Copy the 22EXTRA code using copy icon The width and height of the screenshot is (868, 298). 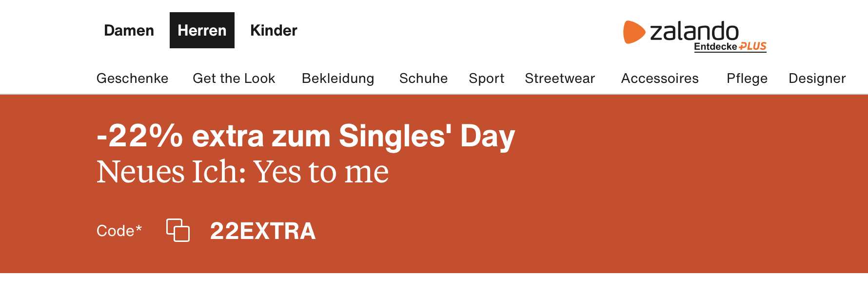pyautogui.click(x=178, y=230)
